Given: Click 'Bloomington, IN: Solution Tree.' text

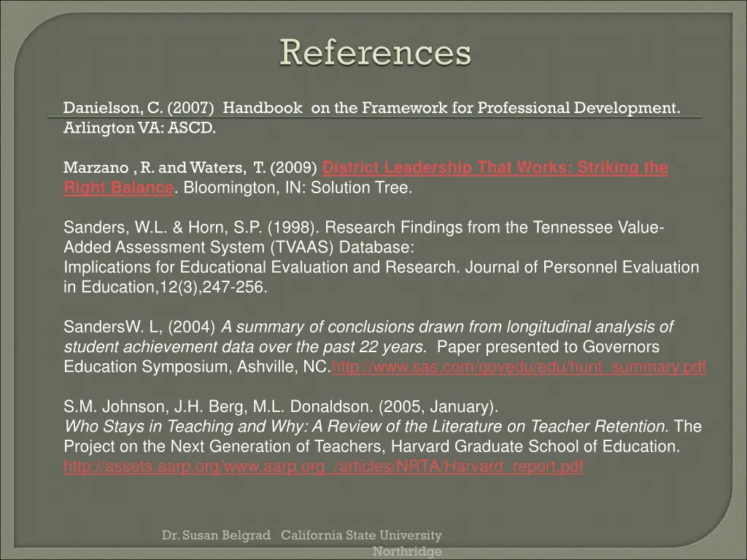Looking at the screenshot, I should (298, 187).
